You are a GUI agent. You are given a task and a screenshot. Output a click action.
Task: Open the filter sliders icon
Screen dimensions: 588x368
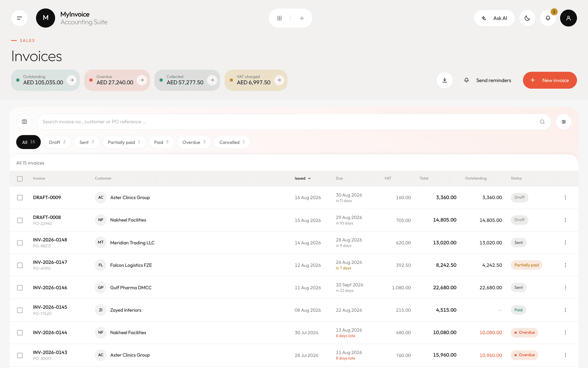[x=564, y=122]
